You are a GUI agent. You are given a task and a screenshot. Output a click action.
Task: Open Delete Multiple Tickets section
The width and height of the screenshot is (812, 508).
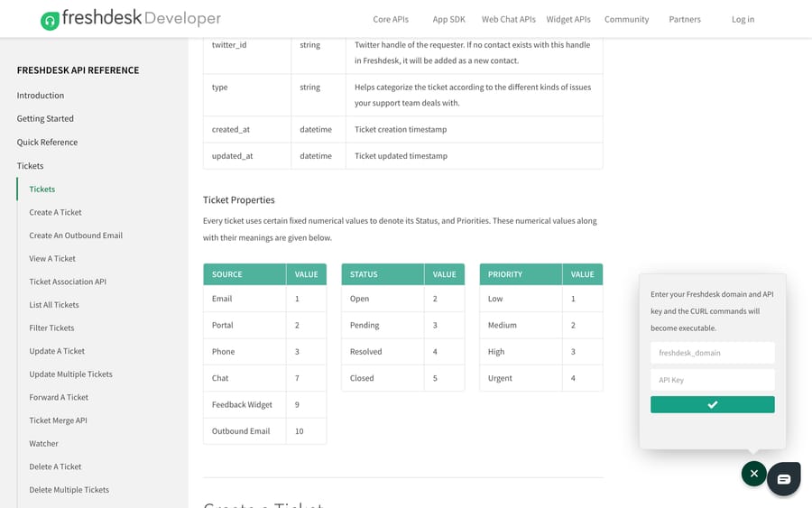coord(69,490)
